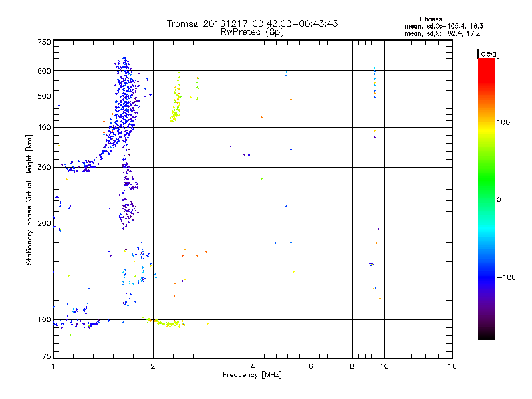The width and height of the screenshot is (532, 399).
Task: Click the red top of the color bar
Action: 487,65
